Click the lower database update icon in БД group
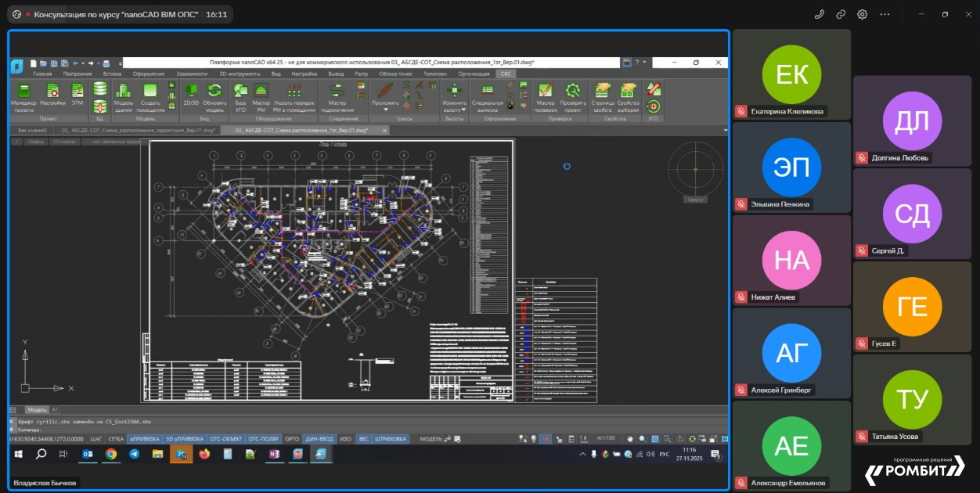 coord(100,106)
